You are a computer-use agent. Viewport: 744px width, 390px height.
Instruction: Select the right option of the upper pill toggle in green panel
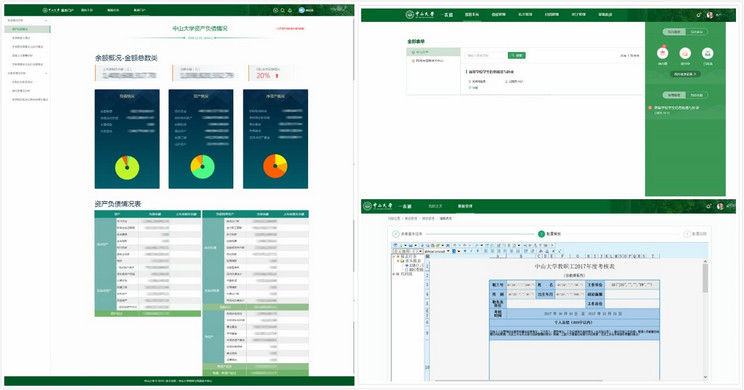(x=696, y=32)
